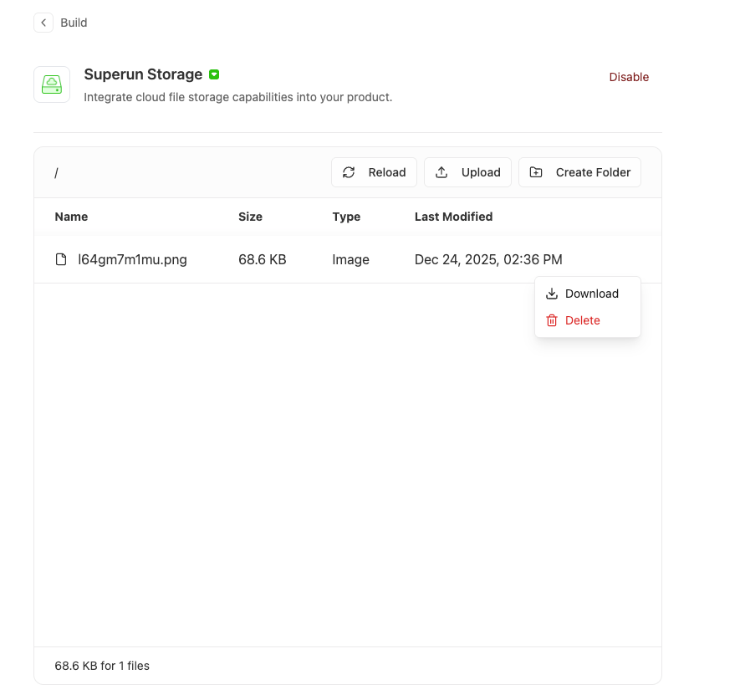Click the green badge beside Superun Storage
Screen dimensions: 740x700
[x=214, y=74]
